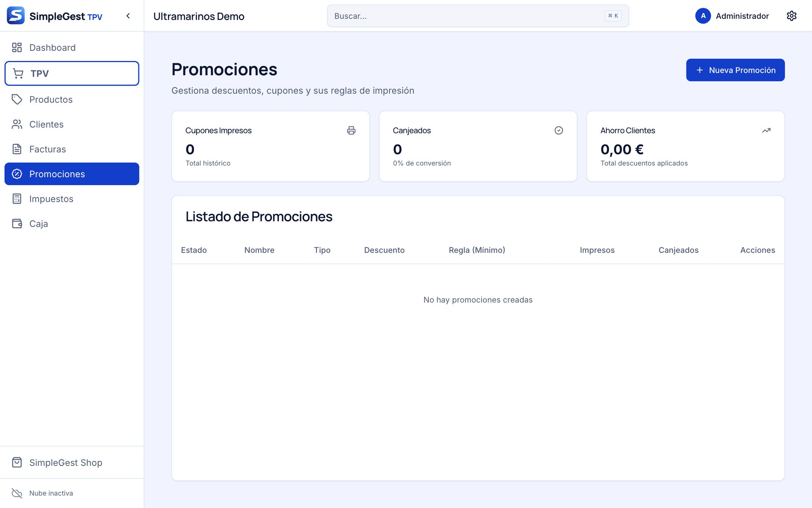This screenshot has height=508, width=812.
Task: Open SimpleGest Shop link
Action: pyautogui.click(x=72, y=462)
